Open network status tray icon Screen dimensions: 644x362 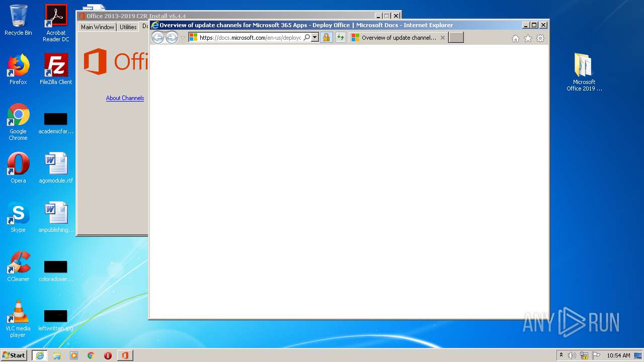[x=584, y=355]
